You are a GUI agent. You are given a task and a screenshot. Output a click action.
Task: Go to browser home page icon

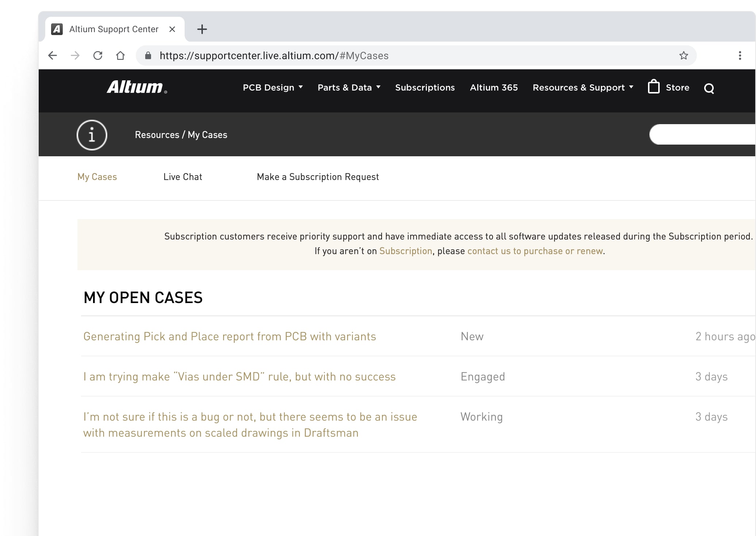point(120,55)
